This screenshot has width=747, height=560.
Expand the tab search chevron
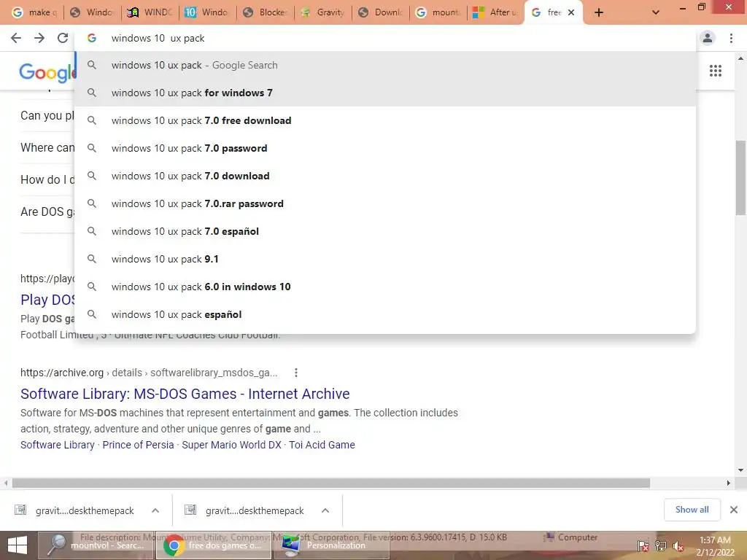tap(656, 12)
